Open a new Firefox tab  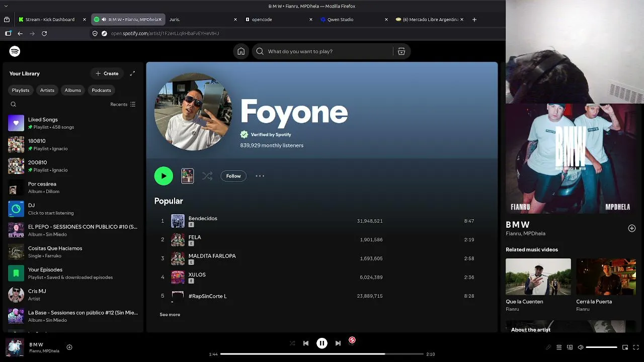[474, 20]
